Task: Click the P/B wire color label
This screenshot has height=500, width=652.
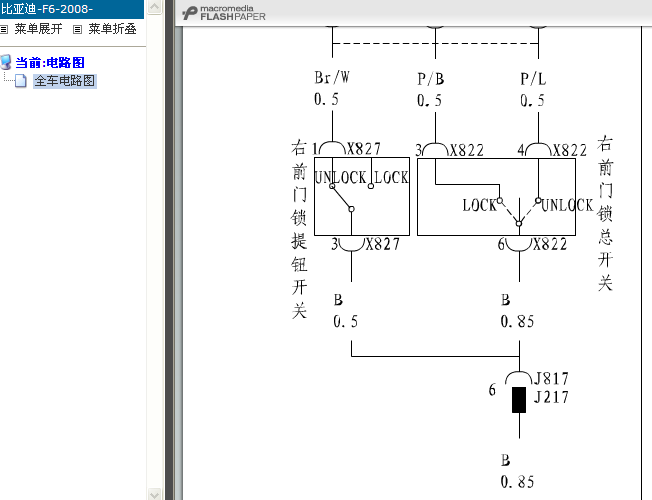Action: click(x=431, y=79)
